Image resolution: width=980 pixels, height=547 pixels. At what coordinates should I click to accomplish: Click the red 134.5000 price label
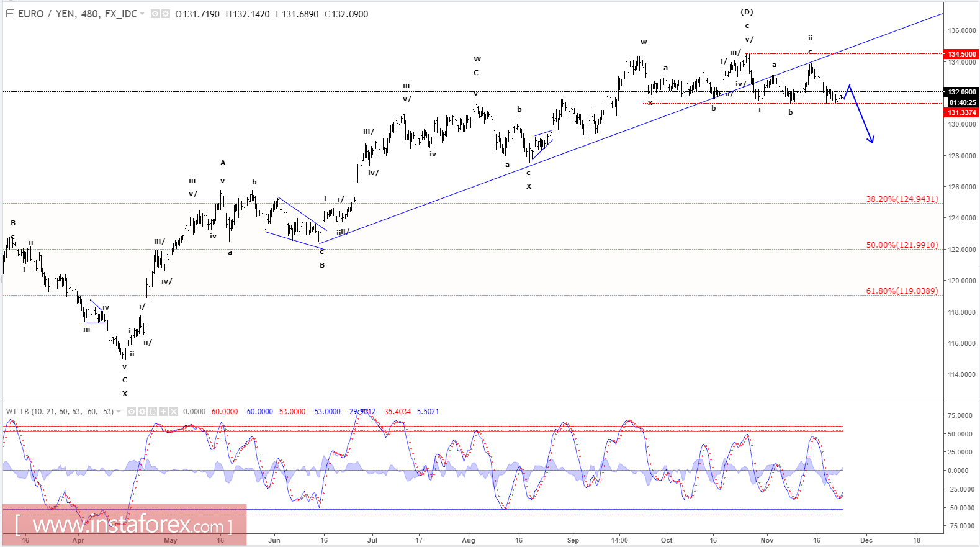[961, 54]
